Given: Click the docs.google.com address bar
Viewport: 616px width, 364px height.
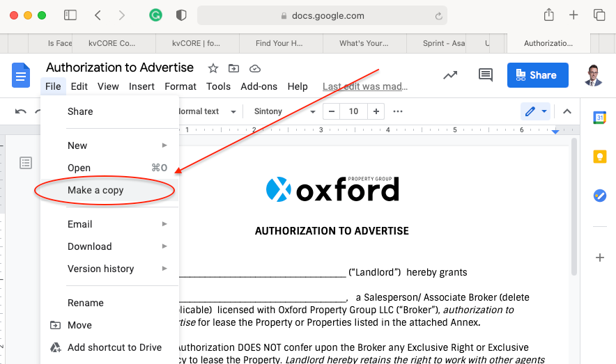Looking at the screenshot, I should pos(322,16).
